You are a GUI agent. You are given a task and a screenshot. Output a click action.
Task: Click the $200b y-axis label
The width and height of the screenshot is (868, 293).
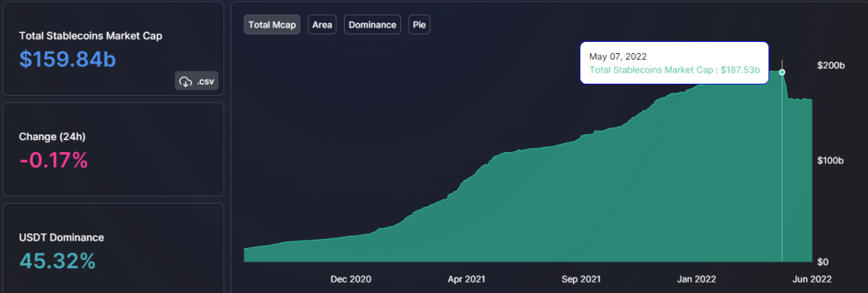[831, 65]
